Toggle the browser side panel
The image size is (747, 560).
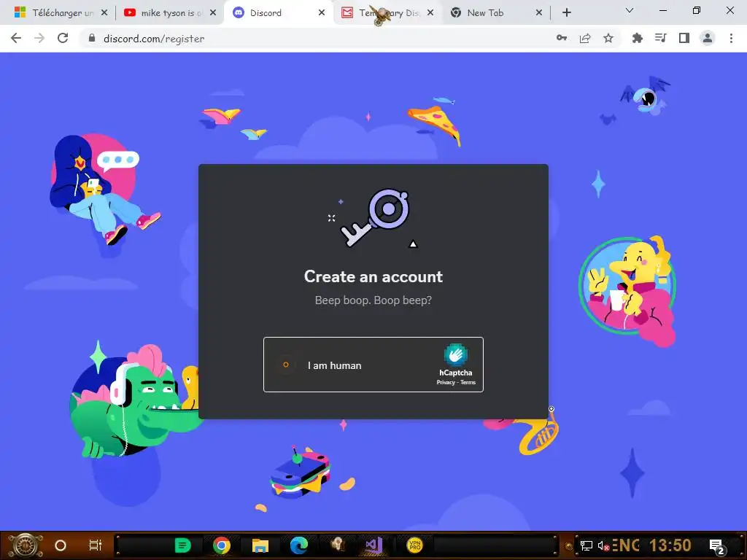click(684, 38)
